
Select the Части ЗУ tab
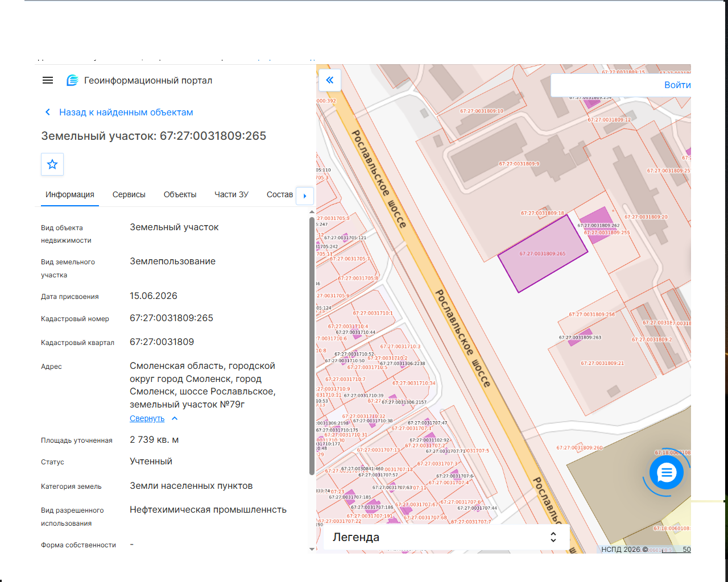tap(231, 194)
